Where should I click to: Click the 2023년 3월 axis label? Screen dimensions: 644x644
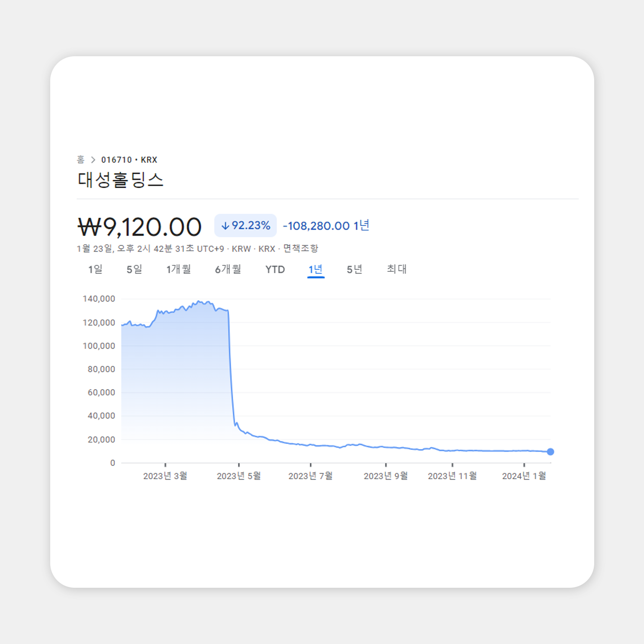click(165, 476)
